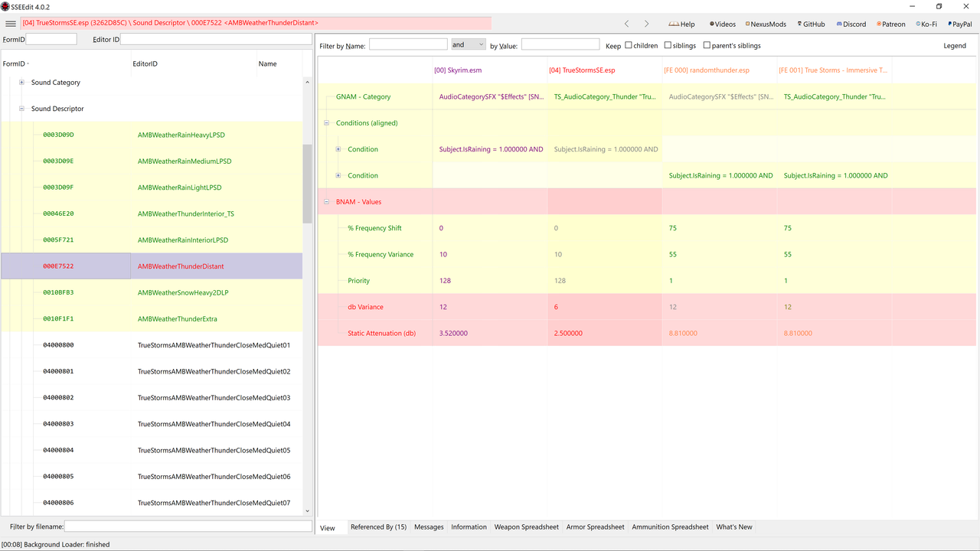Focus the FormID input field

(51, 38)
